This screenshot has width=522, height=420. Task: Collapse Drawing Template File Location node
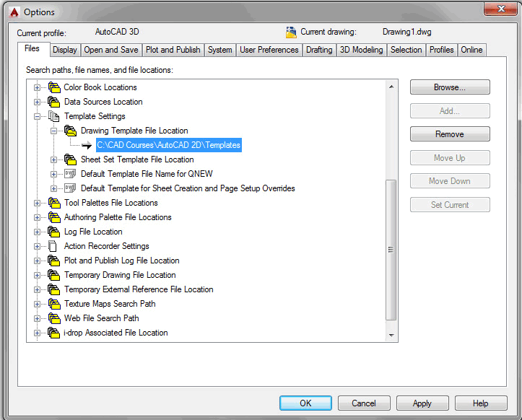click(x=54, y=131)
